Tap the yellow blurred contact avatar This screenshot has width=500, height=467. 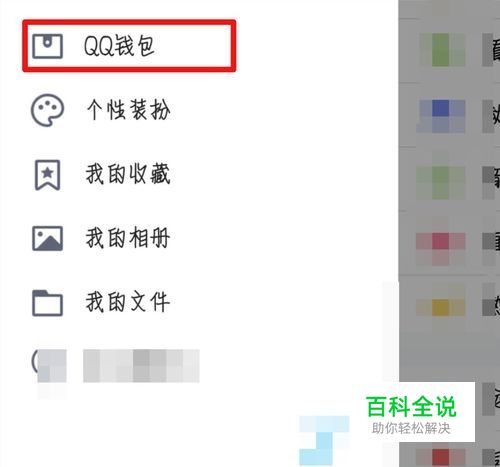click(441, 307)
